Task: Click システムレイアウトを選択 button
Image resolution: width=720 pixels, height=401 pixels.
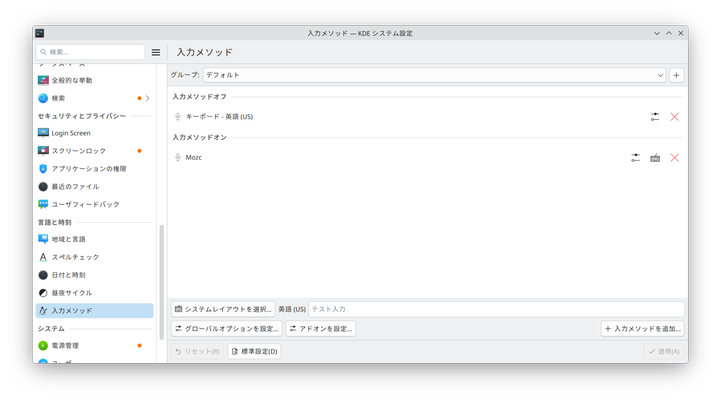Action: [223, 309]
